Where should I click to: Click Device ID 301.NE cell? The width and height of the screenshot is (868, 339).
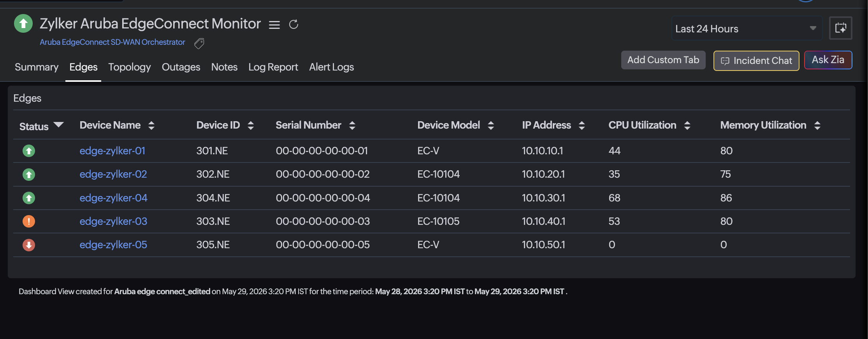pyautogui.click(x=212, y=151)
